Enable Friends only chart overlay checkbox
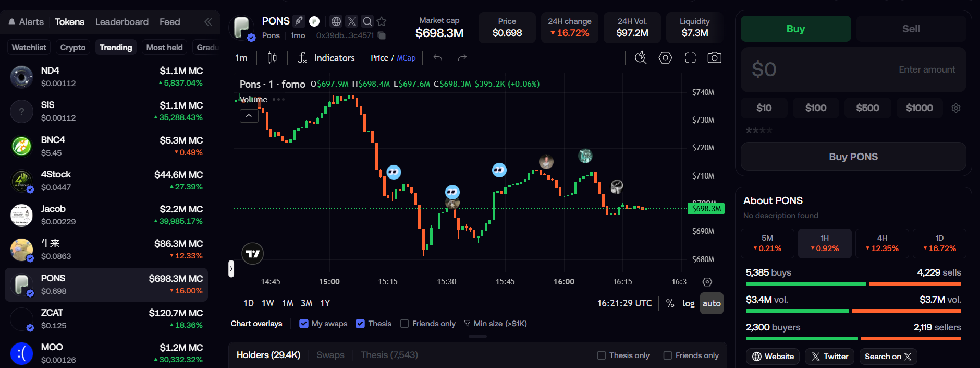This screenshot has width=980, height=368. (405, 324)
